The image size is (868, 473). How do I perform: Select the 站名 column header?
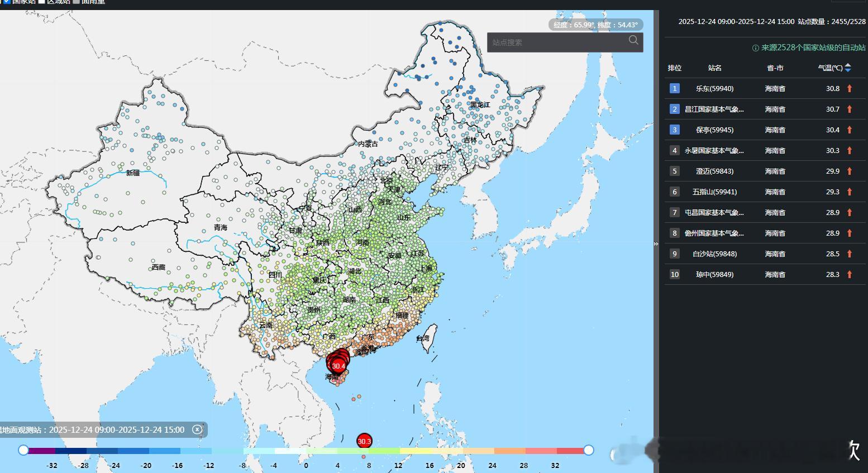tap(714, 68)
